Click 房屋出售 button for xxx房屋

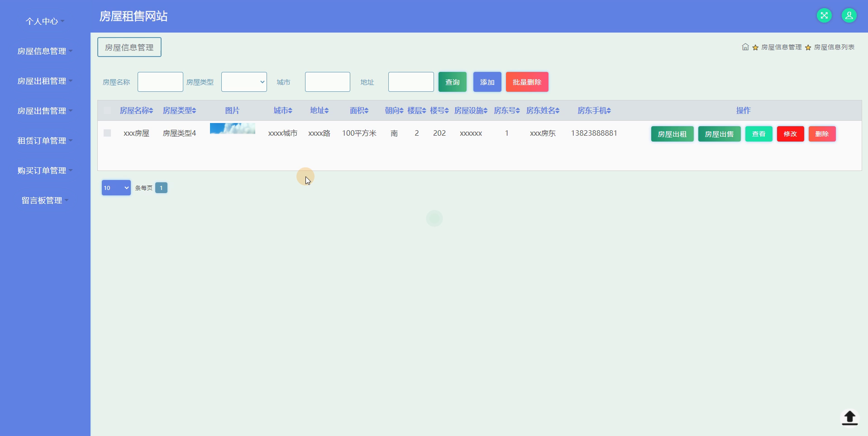[x=720, y=134]
